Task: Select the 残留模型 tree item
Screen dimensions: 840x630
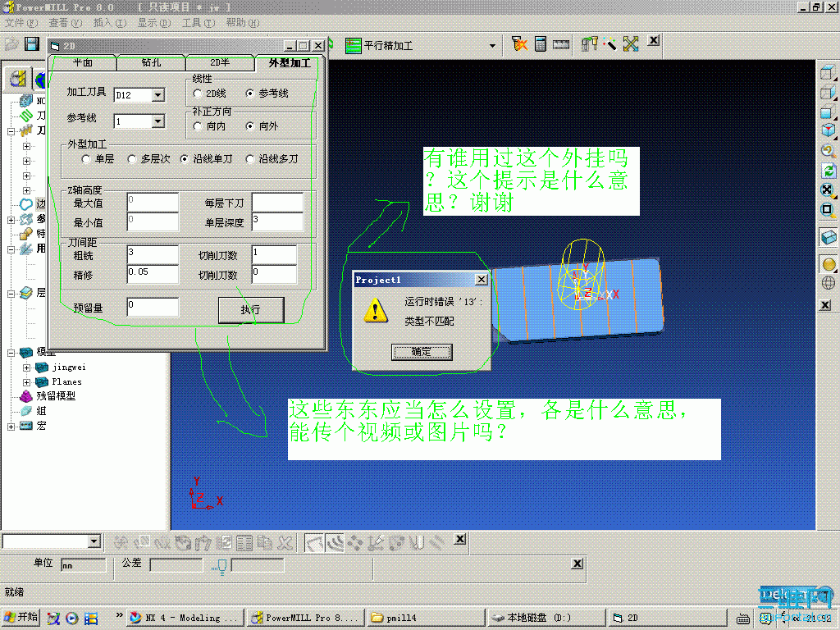Action: click(x=56, y=396)
